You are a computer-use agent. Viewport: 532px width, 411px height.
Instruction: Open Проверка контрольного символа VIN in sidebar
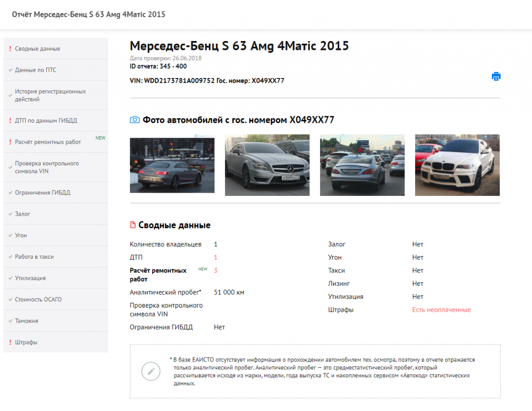[56, 167]
